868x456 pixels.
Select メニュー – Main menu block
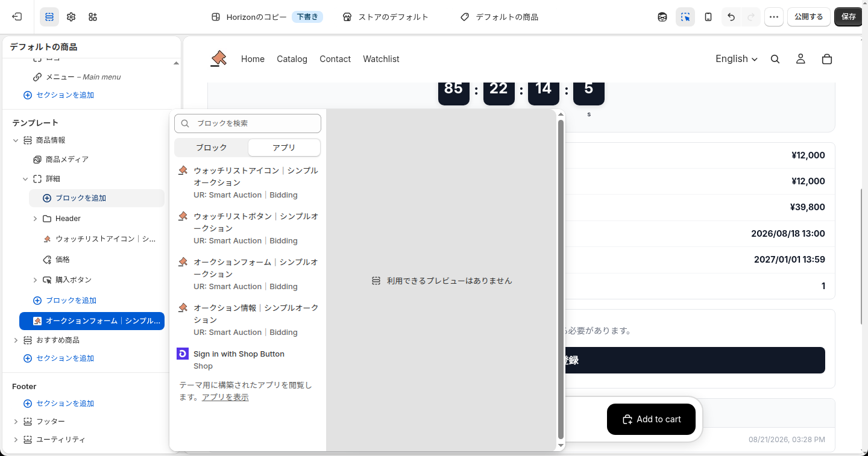pos(83,77)
